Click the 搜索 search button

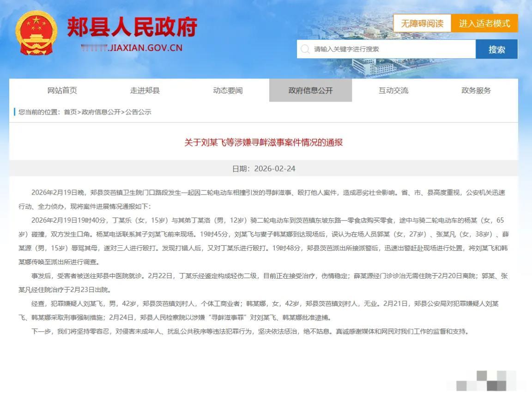pos(496,49)
